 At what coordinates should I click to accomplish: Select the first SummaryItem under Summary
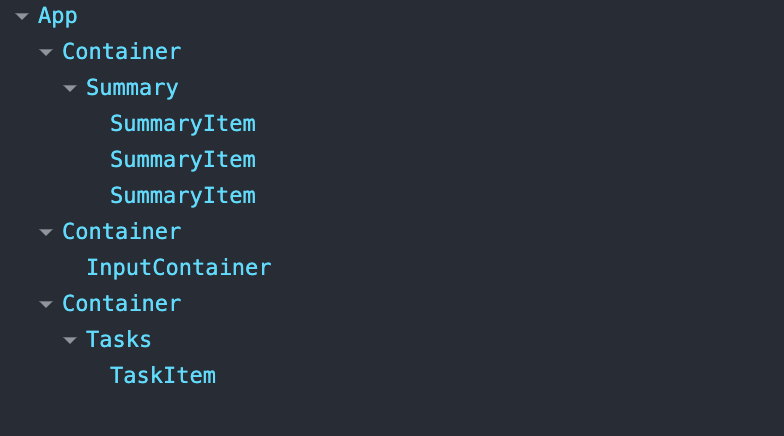pyautogui.click(x=182, y=124)
